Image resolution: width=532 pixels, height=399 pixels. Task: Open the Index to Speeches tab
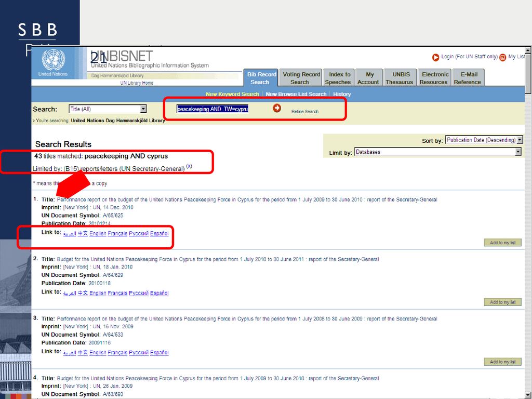click(339, 78)
